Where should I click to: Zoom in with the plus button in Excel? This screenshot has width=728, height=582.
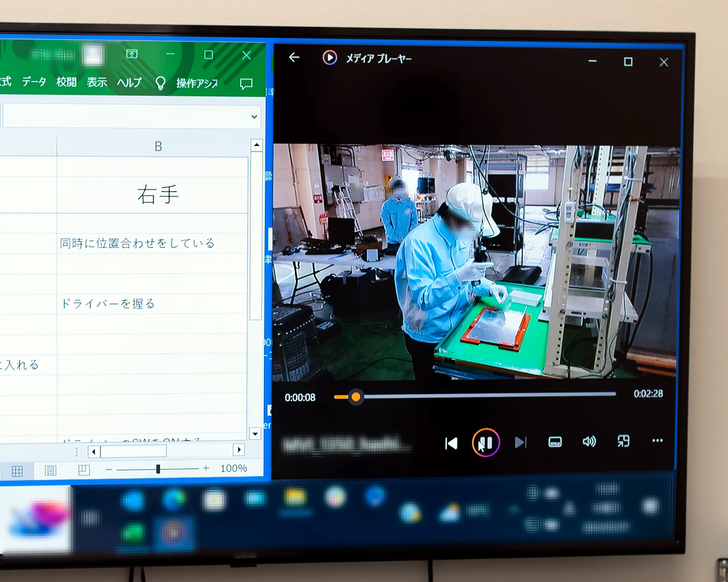tap(205, 468)
